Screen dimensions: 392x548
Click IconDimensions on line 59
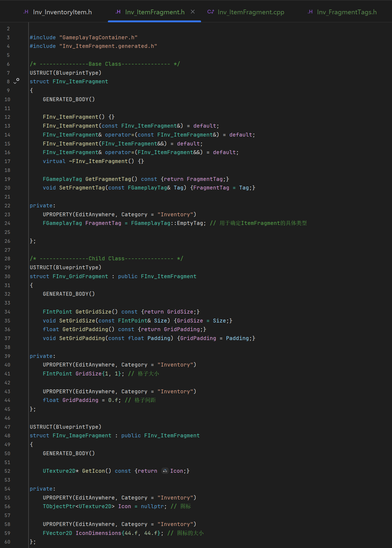click(x=98, y=533)
